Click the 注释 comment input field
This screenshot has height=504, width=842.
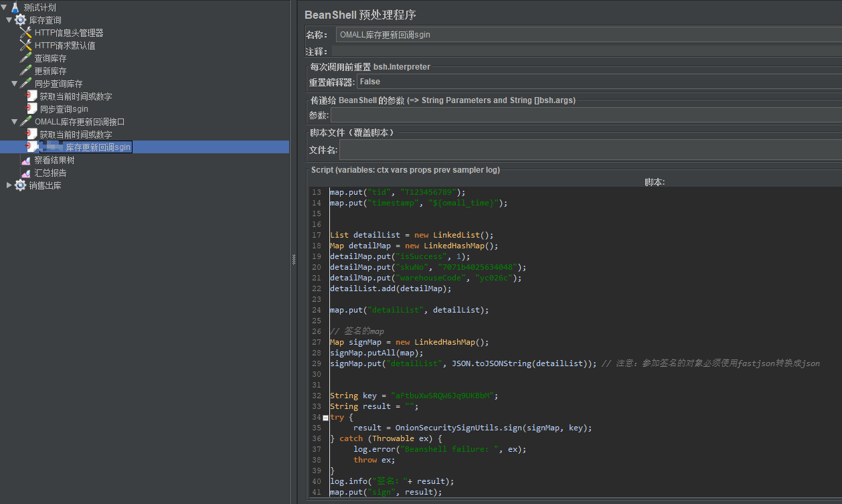point(586,52)
